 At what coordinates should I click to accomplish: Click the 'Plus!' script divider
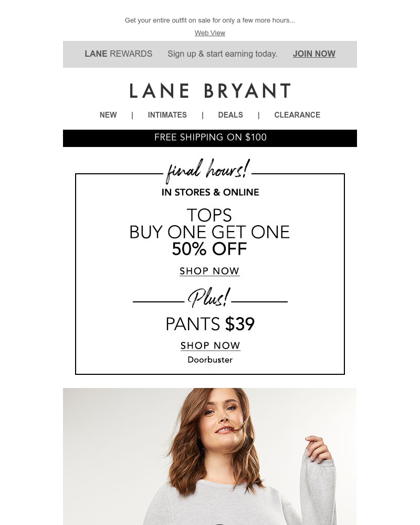tap(209, 297)
